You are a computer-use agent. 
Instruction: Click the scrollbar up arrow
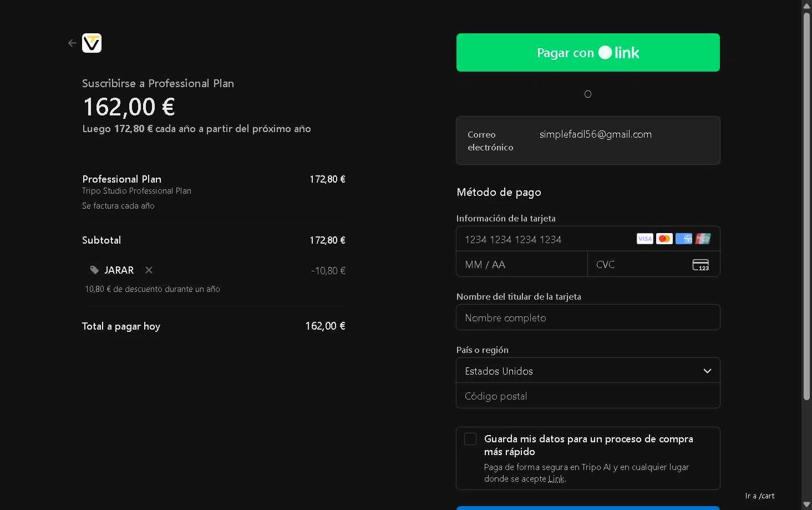click(806, 6)
